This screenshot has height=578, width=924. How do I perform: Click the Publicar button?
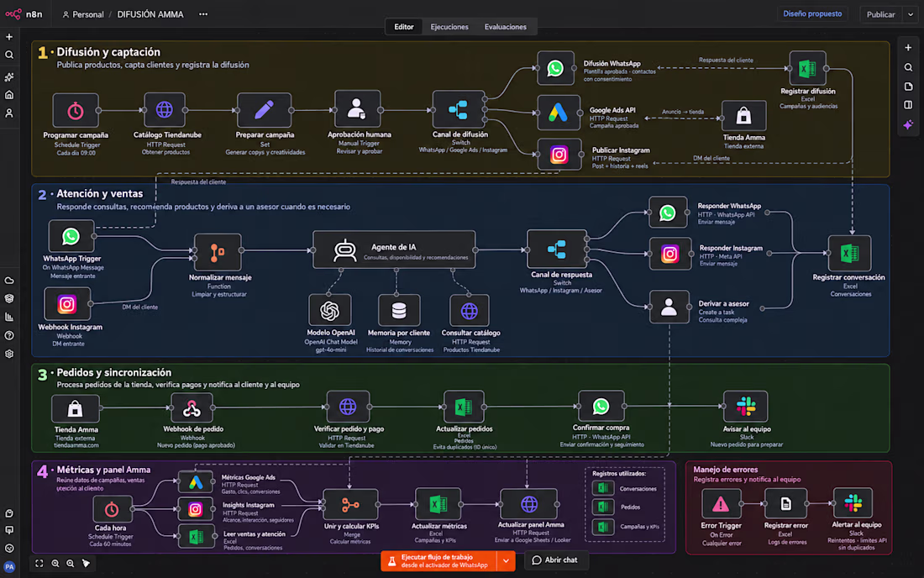point(880,14)
